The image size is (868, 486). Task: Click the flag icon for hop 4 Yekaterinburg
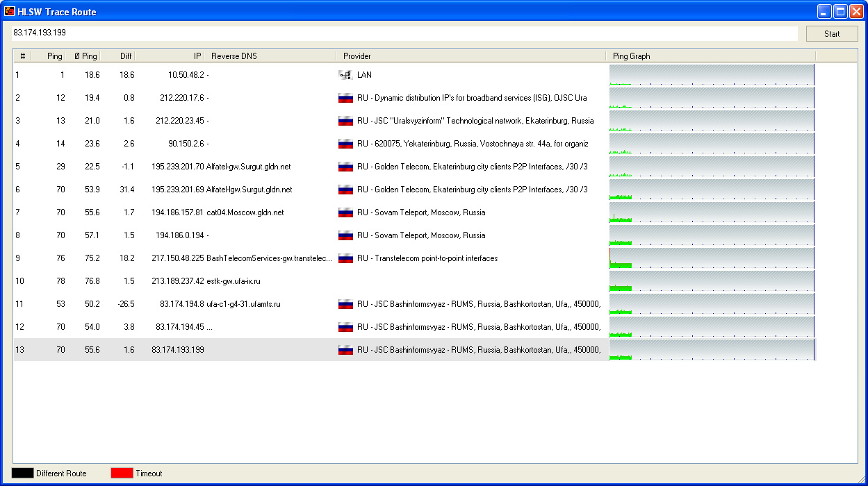pyautogui.click(x=345, y=144)
